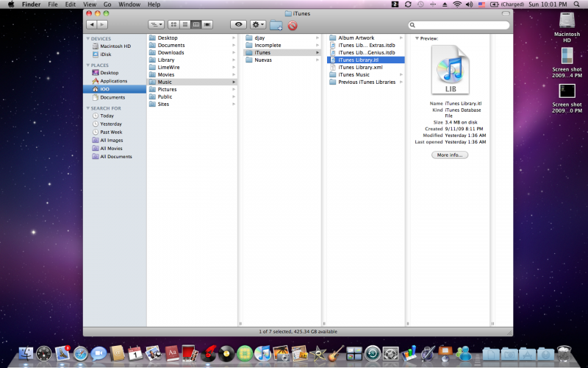Click the New Folder toolbar icon
This screenshot has height=368, width=588.
pos(276,25)
